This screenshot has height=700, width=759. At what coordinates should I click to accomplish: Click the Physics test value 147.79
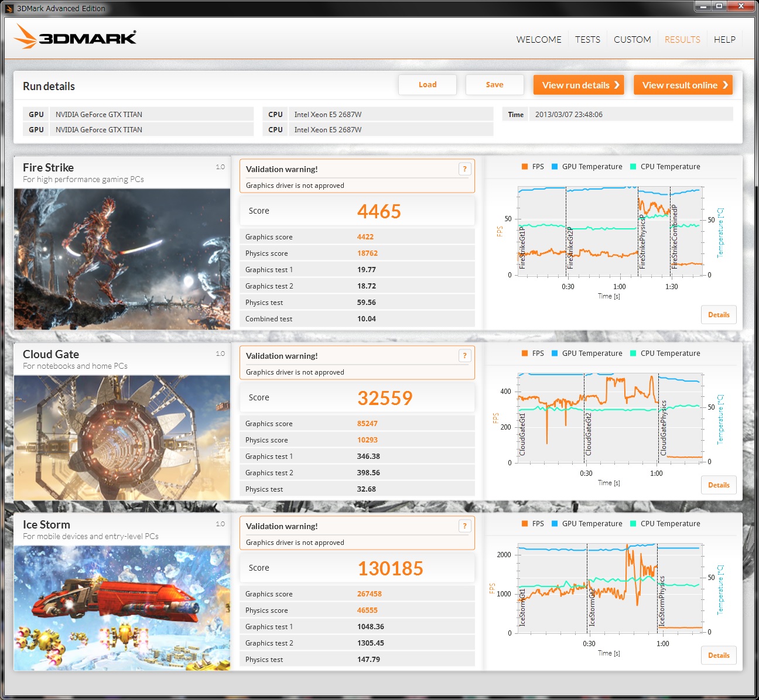[x=368, y=660]
